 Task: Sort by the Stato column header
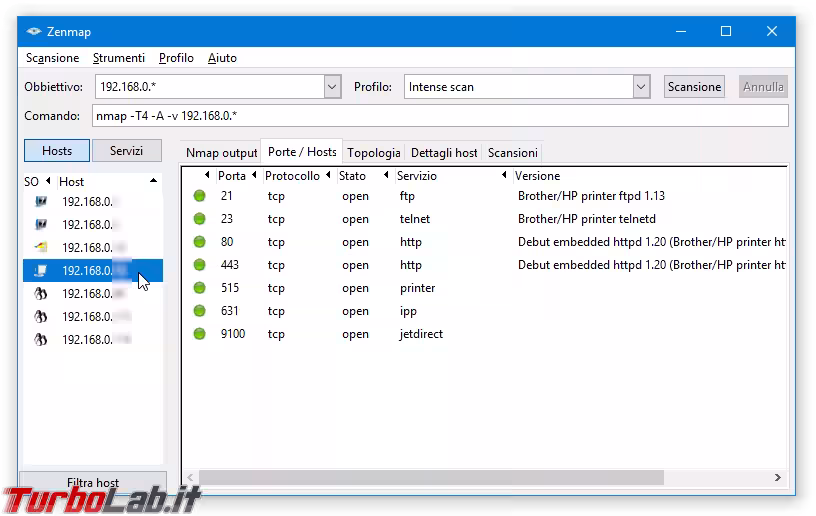coord(352,176)
